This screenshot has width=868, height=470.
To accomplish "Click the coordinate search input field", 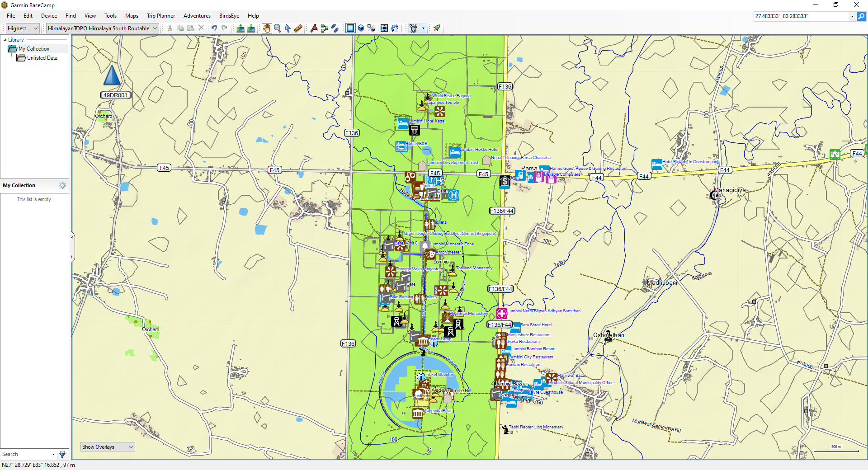I will (x=801, y=16).
